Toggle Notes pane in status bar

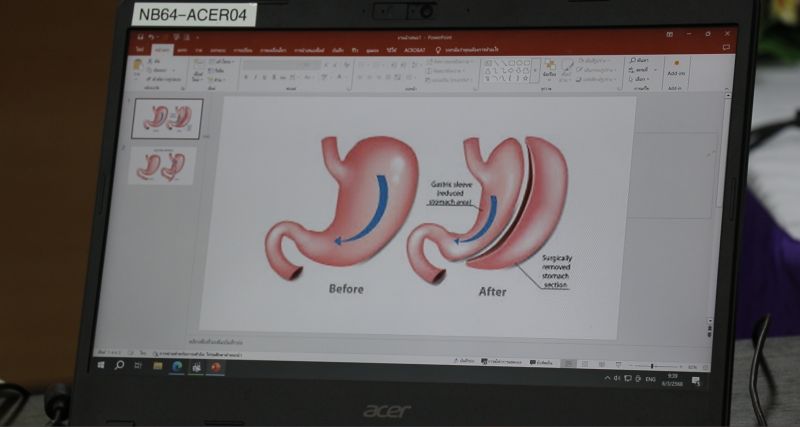click(463, 361)
